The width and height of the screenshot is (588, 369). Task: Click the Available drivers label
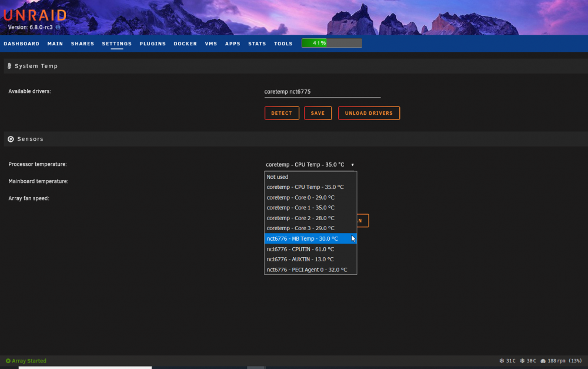point(29,91)
